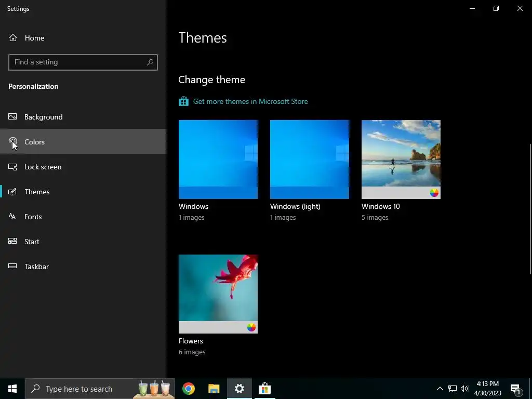Viewport: 532px width, 399px height.
Task: Click the volume speaker tray icon
Action: click(464, 389)
